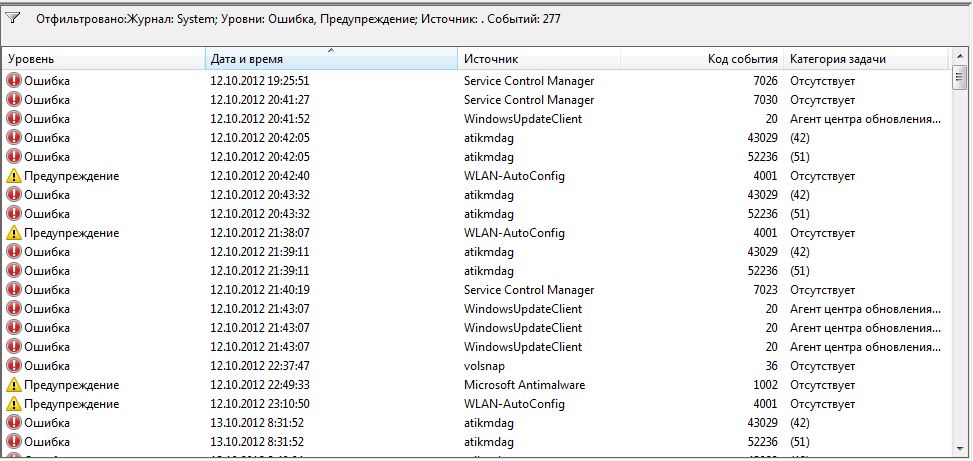Viewport: 973px width, 461px height.
Task: Click error icon of Service Control Manager 7023 row
Action: (14, 290)
